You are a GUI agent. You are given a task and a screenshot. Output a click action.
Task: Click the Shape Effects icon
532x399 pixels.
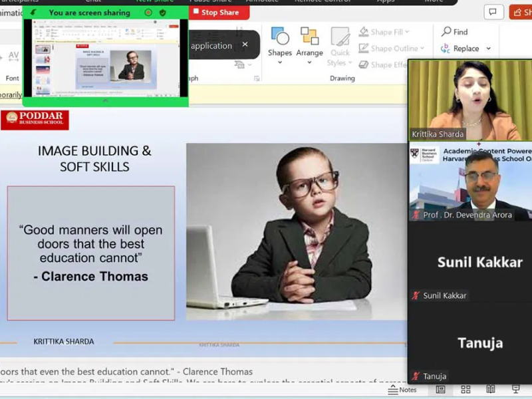[x=364, y=65]
